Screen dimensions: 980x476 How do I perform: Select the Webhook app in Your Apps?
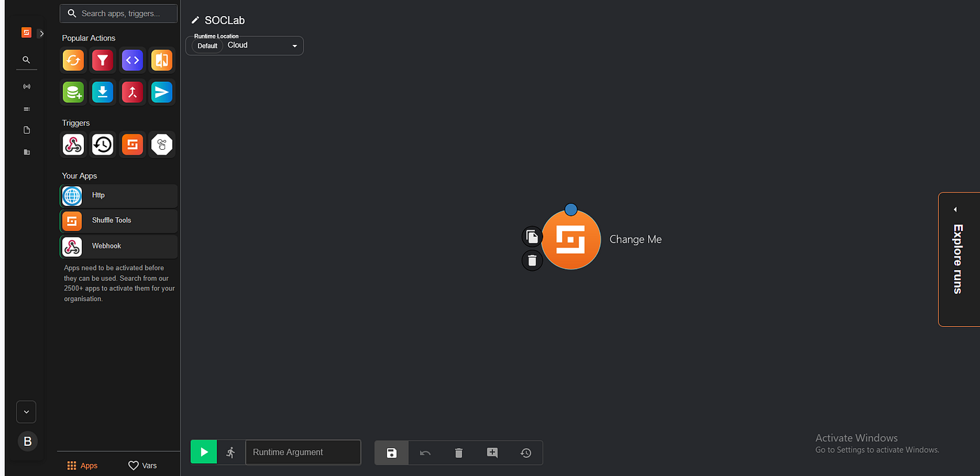118,246
